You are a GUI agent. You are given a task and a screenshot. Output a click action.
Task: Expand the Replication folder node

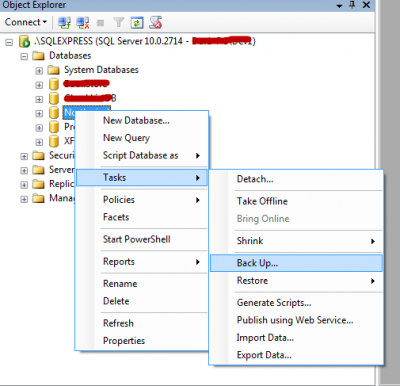[24, 185]
